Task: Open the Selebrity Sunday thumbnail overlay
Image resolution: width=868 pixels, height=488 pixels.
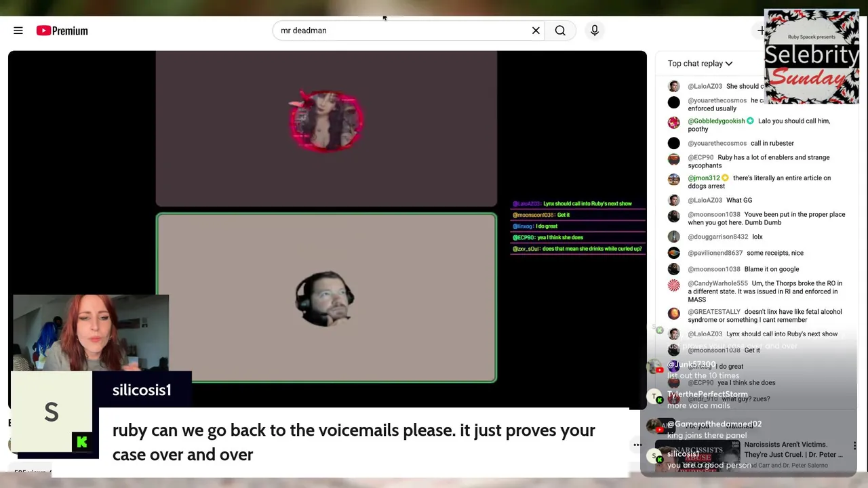Action: click(811, 56)
